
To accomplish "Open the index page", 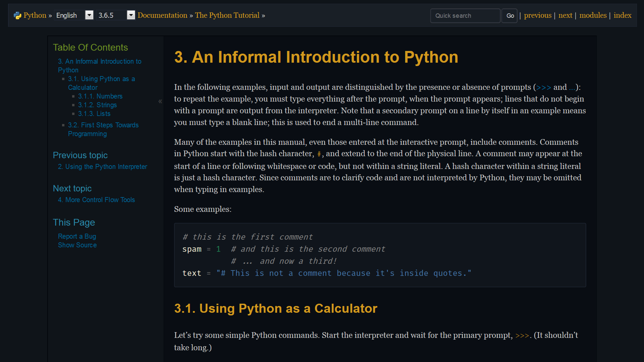I will tap(622, 15).
